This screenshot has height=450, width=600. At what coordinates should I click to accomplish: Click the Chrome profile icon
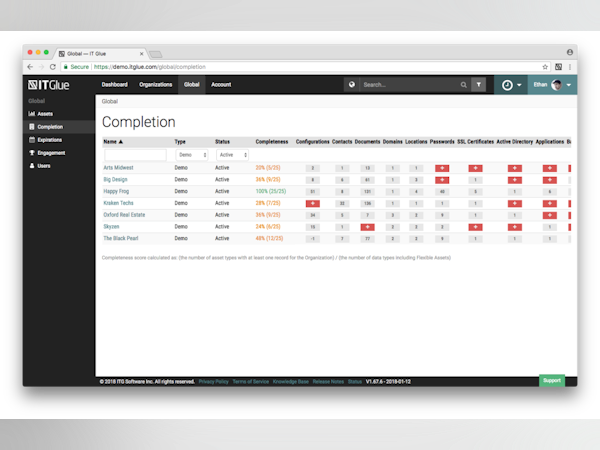tap(570, 52)
